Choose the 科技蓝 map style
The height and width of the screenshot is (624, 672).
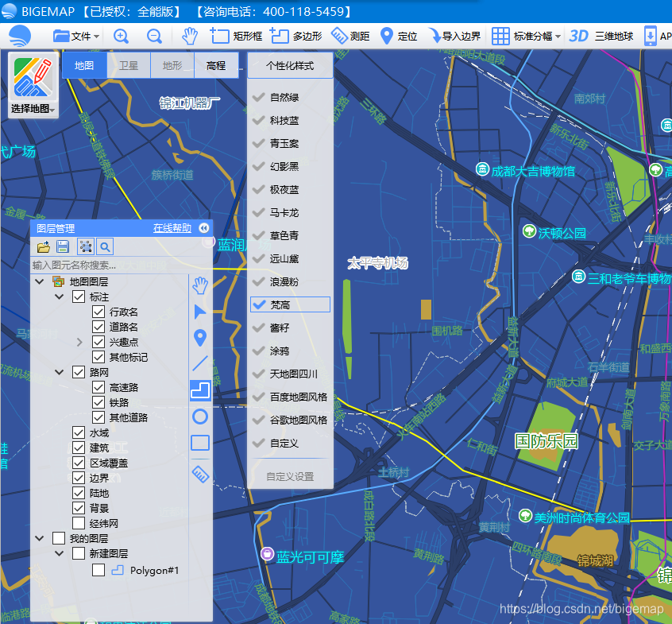coord(290,121)
